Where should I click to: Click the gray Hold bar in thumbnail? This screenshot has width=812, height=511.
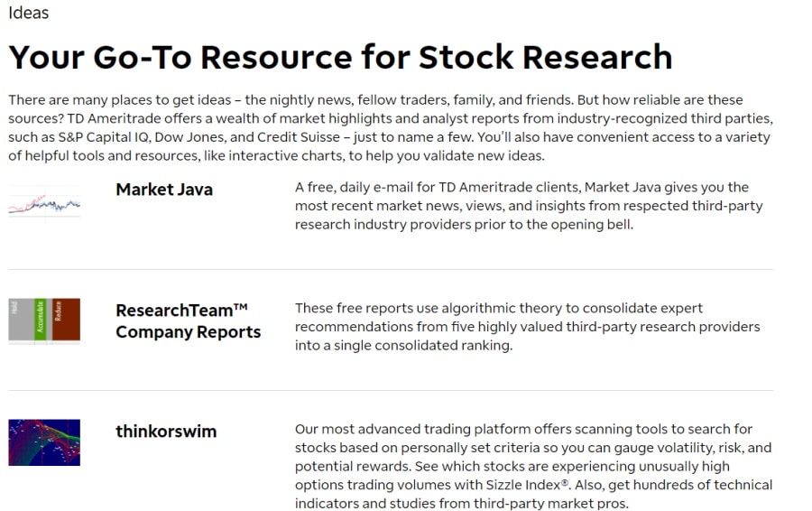[22, 320]
